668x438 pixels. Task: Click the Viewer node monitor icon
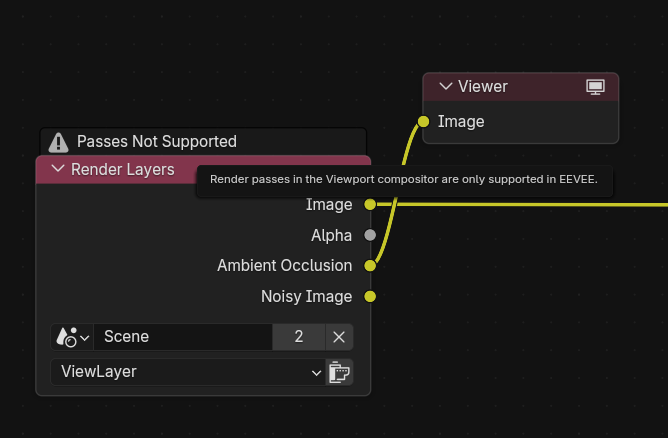(x=595, y=87)
